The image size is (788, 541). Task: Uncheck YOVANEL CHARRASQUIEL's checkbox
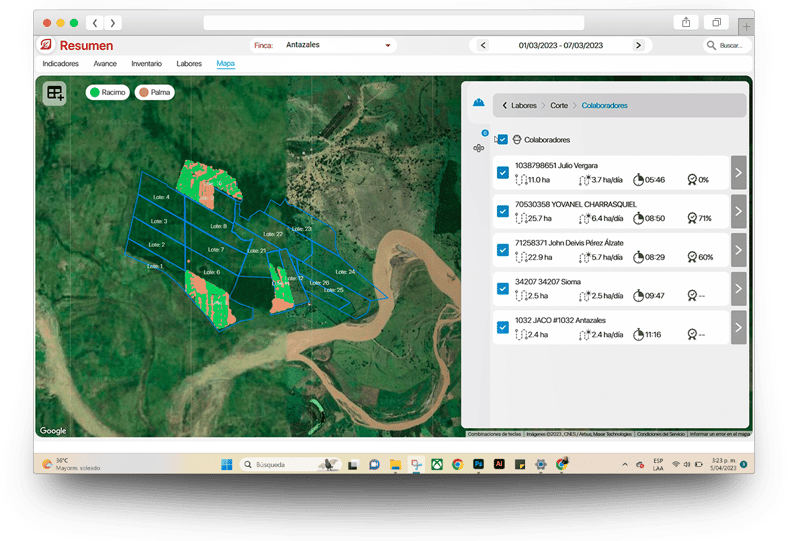(503, 210)
